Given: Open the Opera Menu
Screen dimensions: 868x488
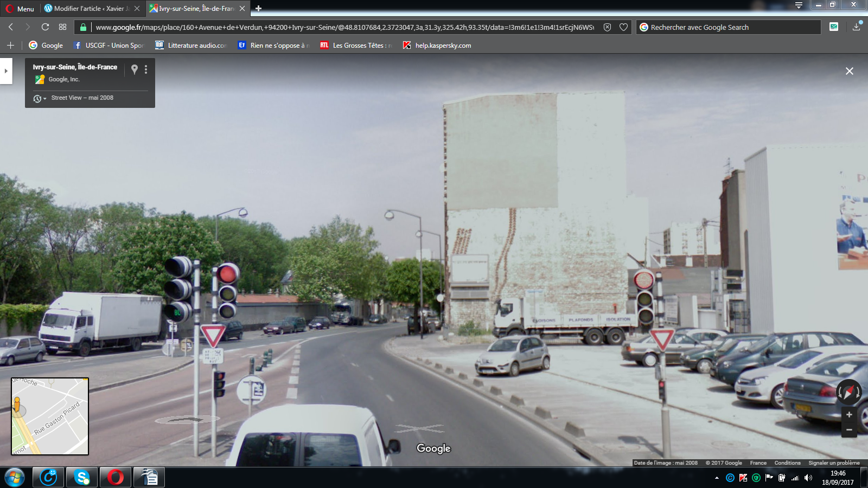Looking at the screenshot, I should tap(20, 9).
